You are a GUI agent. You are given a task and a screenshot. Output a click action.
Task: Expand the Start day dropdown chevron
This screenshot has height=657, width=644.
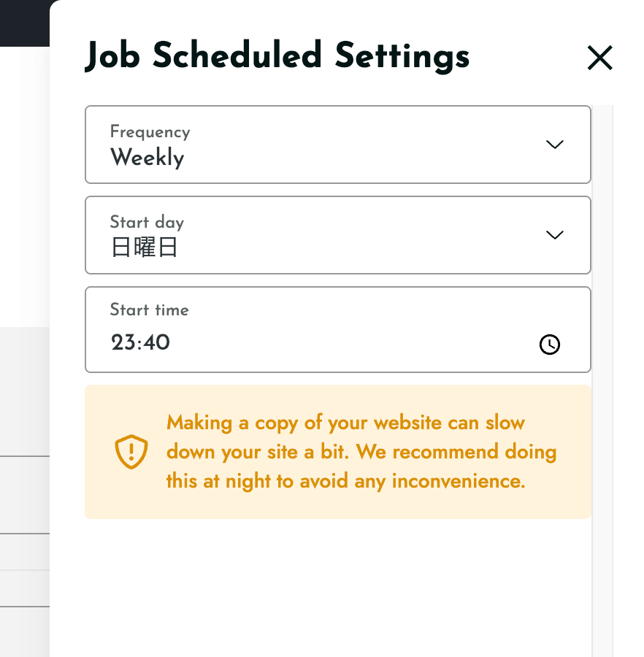click(x=555, y=235)
